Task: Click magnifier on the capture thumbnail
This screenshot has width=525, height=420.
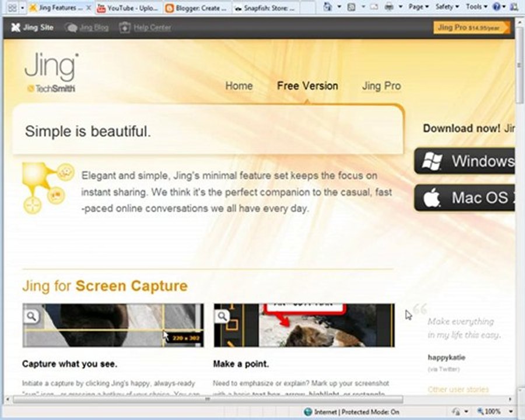Action: (x=32, y=316)
